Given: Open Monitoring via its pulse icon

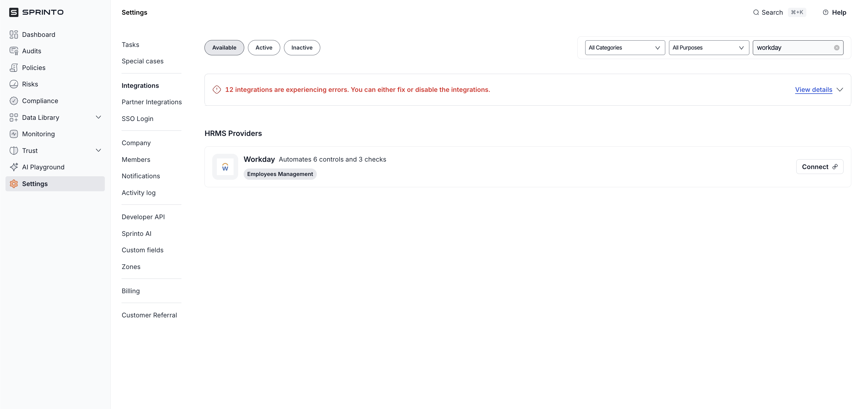Looking at the screenshot, I should (14, 134).
